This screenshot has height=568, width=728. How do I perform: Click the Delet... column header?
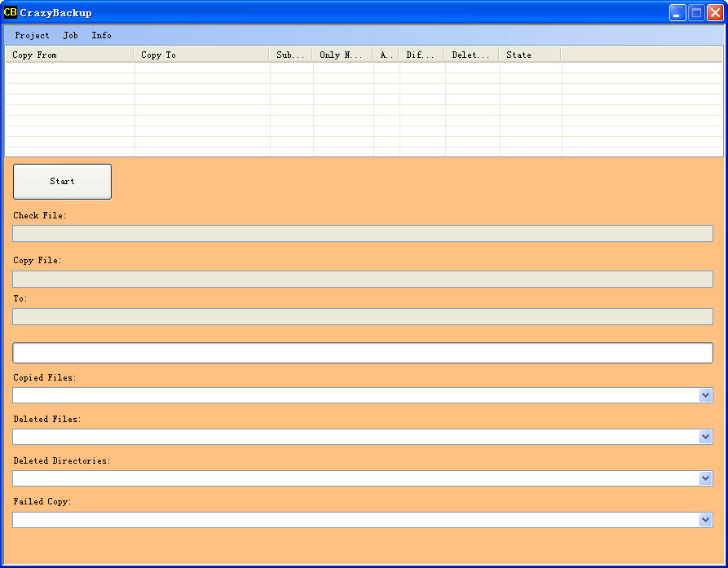click(x=471, y=55)
